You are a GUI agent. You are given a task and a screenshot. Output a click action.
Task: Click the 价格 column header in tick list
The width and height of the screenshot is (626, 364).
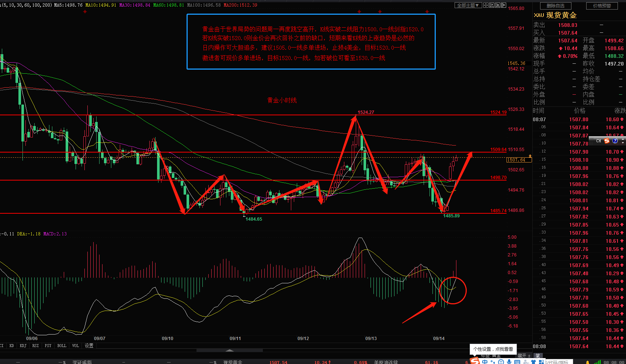tap(580, 111)
